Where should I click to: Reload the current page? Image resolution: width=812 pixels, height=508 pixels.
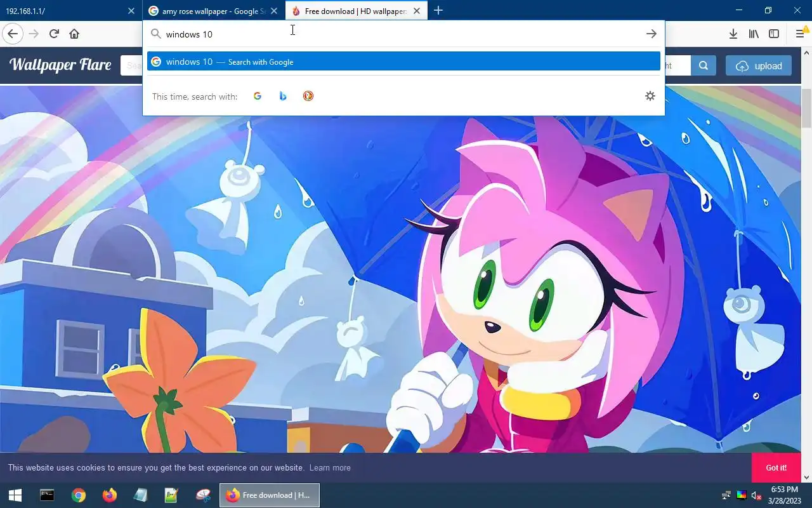(54, 34)
